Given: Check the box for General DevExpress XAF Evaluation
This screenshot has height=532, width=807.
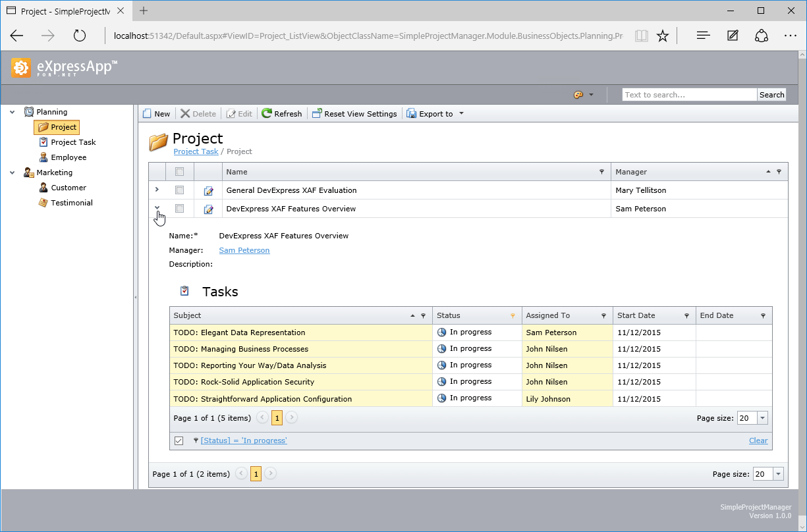Looking at the screenshot, I should pyautogui.click(x=179, y=190).
